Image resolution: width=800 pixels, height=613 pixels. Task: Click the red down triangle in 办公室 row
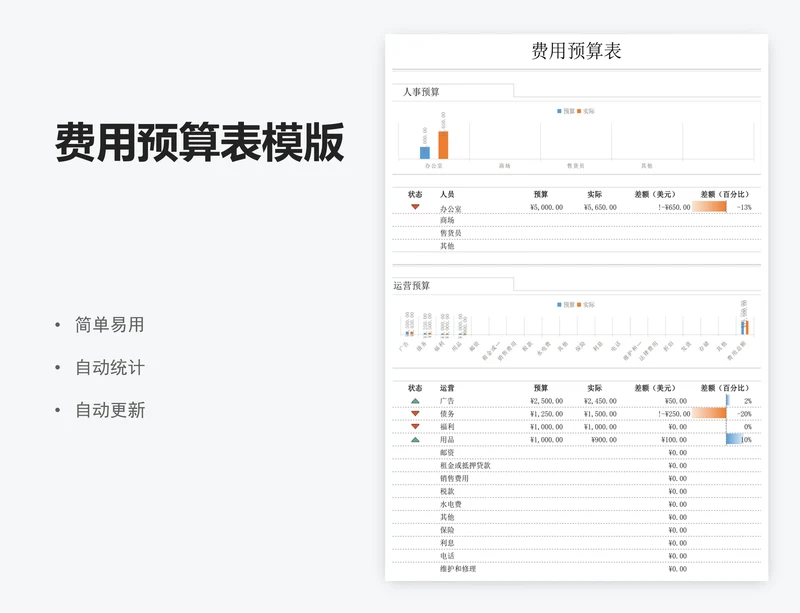pyautogui.click(x=415, y=207)
